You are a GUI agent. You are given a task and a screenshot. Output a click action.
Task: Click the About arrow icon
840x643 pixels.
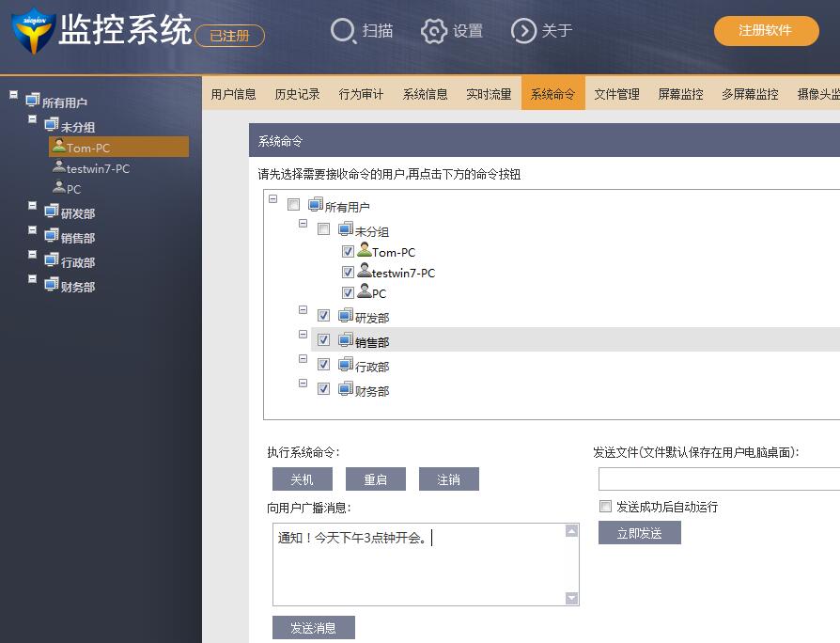click(522, 31)
